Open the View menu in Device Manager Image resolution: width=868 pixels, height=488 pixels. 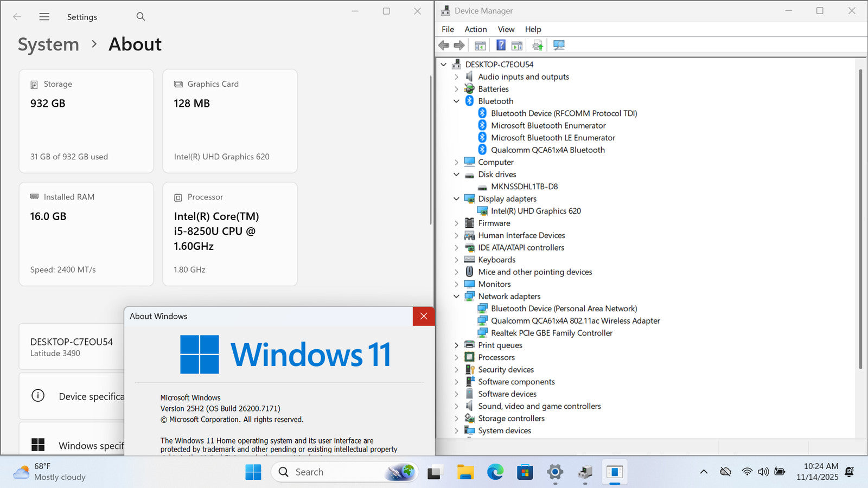coord(506,29)
